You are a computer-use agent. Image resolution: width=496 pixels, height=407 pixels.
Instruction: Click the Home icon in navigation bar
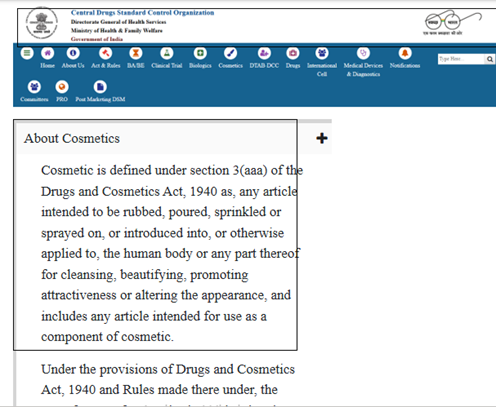point(47,53)
